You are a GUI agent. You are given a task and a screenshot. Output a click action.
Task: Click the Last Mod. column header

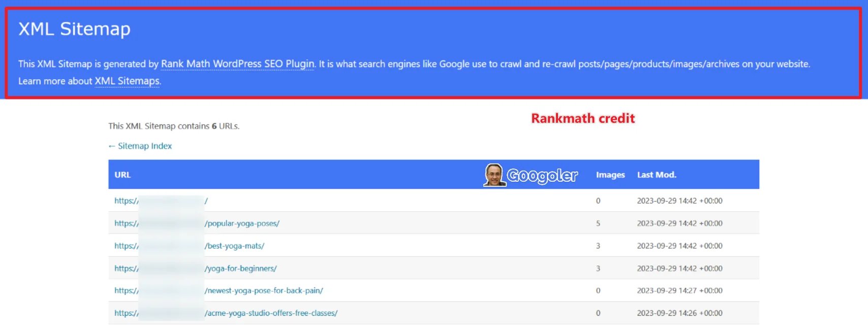point(657,175)
